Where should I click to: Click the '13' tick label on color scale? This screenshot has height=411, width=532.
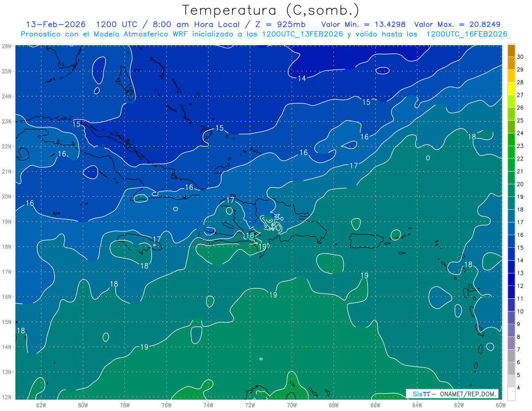point(520,273)
